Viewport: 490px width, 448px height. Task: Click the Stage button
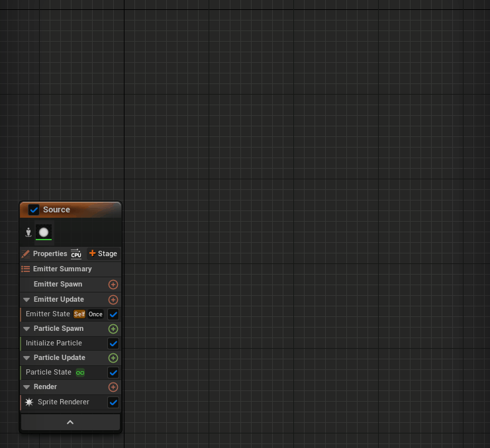103,254
